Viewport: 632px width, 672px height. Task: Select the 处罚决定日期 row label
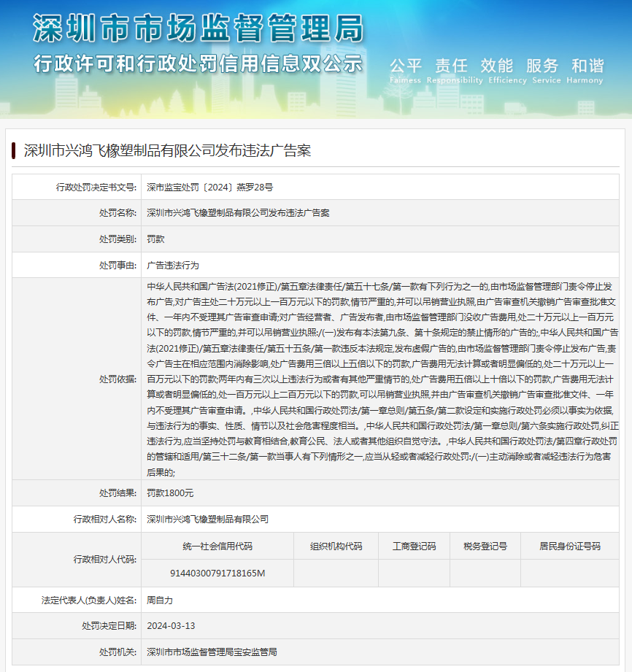109,626
